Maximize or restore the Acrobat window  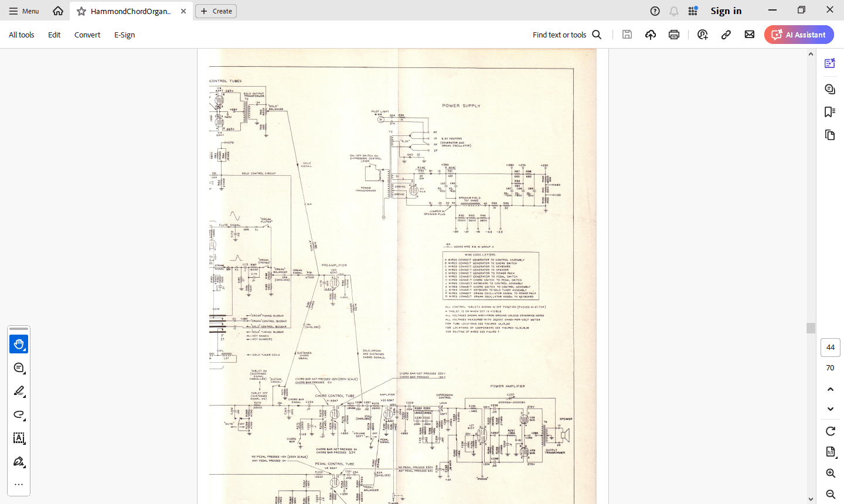801,10
